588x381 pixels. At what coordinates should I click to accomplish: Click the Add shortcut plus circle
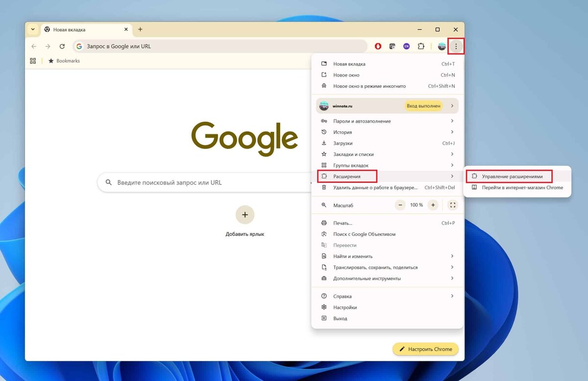(x=245, y=215)
